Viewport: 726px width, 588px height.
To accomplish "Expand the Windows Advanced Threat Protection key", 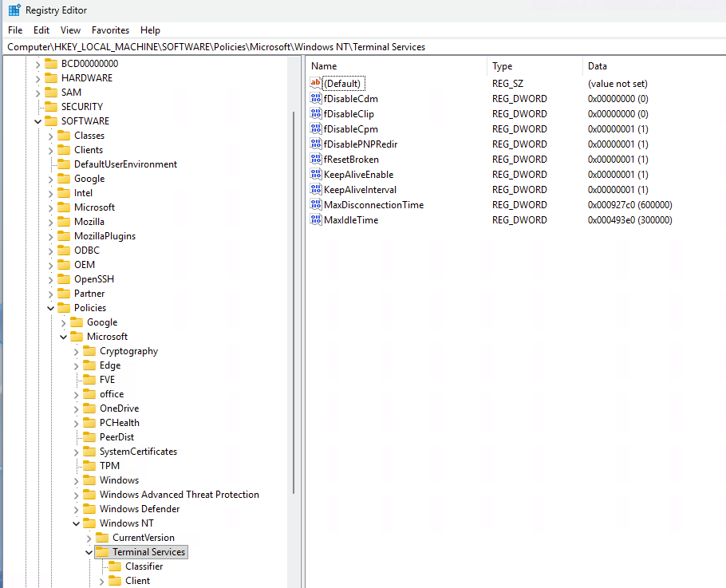I will click(76, 495).
